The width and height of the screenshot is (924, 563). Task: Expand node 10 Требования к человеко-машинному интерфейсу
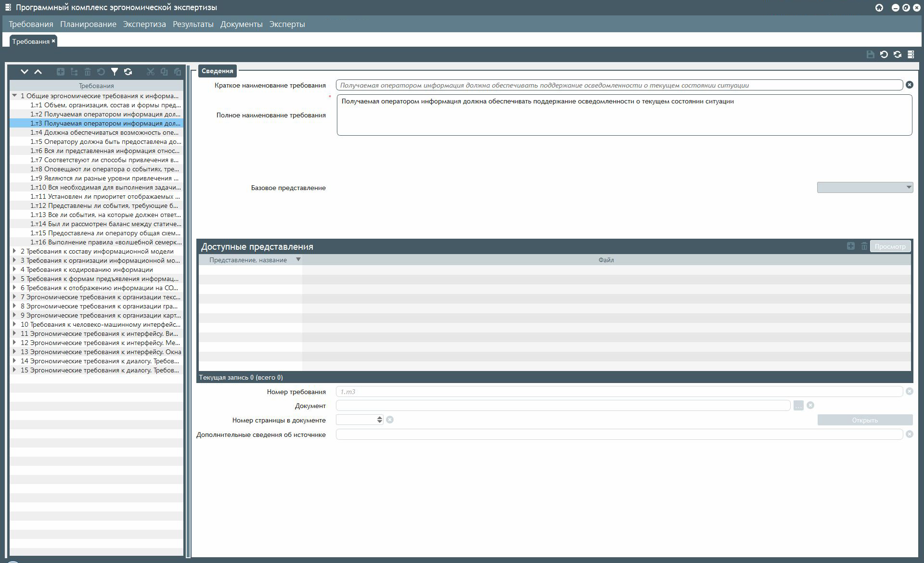pyautogui.click(x=14, y=324)
